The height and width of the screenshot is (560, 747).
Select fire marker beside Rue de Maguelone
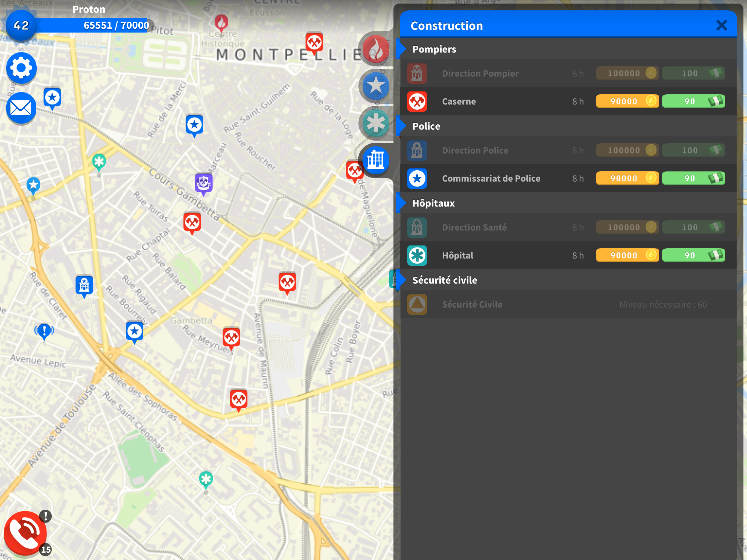[354, 171]
